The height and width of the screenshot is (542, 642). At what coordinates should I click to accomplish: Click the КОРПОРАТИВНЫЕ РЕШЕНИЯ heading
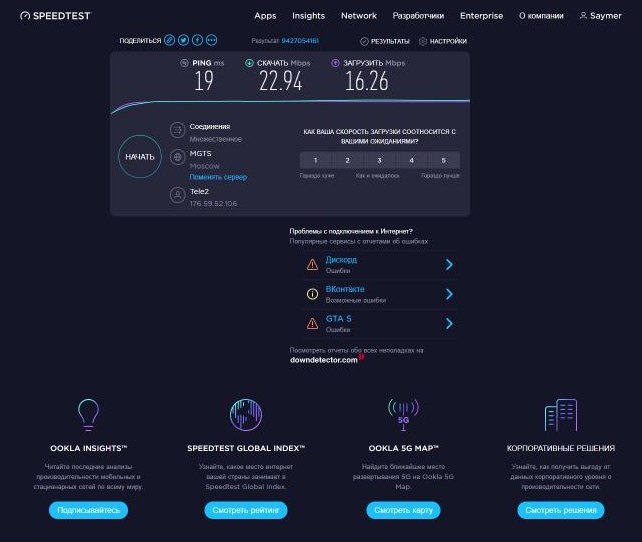(x=561, y=448)
